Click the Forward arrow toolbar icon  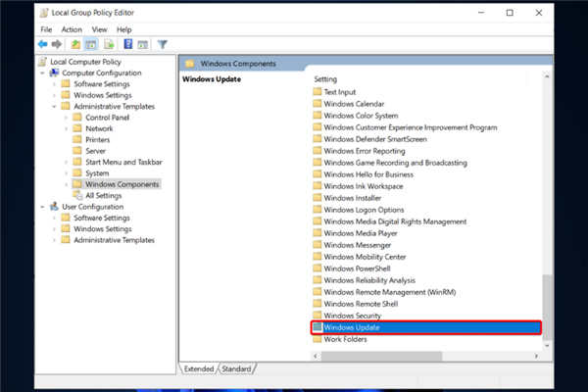[x=57, y=44]
